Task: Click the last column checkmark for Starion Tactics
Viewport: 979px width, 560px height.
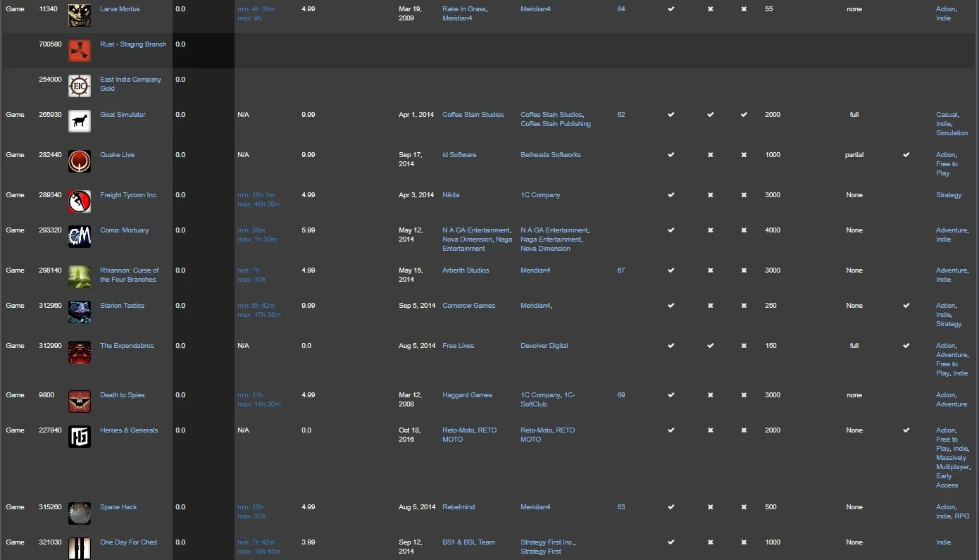Action: coord(906,306)
